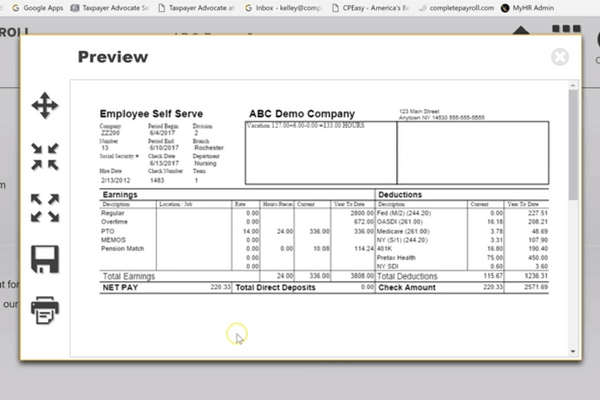Click the Regular year-to-date 2800.00
600x400 pixels.
[362, 213]
